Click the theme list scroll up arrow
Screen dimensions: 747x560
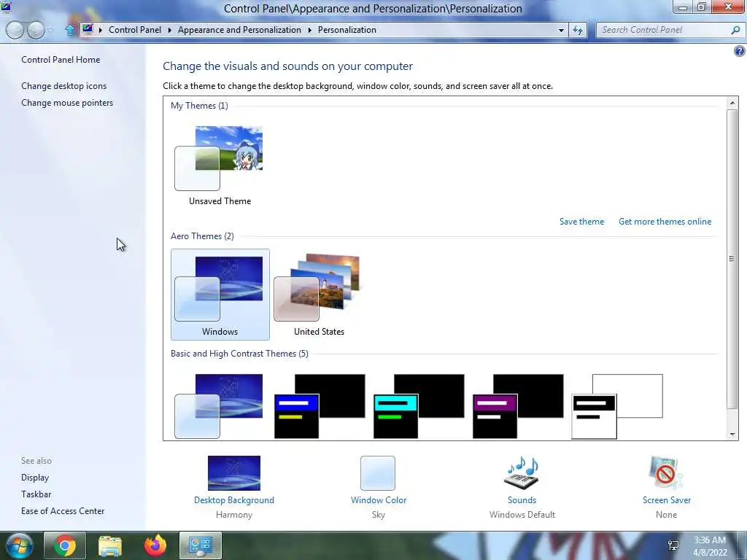click(732, 102)
